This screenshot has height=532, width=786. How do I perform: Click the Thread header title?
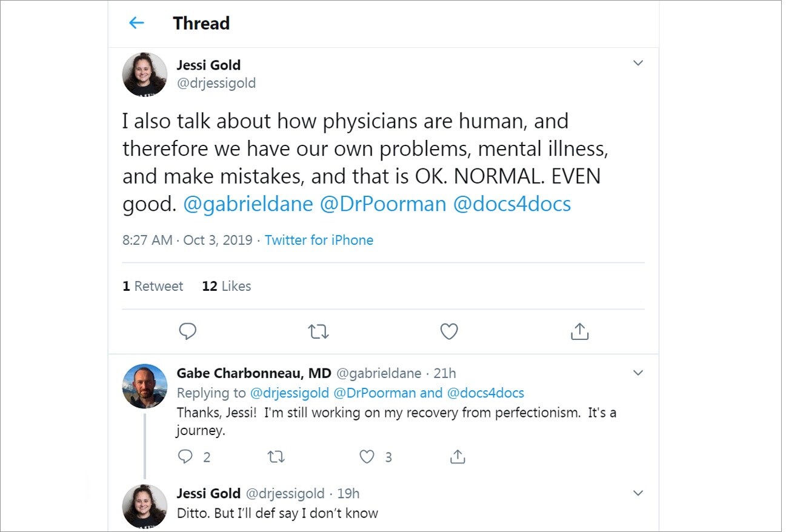click(201, 23)
